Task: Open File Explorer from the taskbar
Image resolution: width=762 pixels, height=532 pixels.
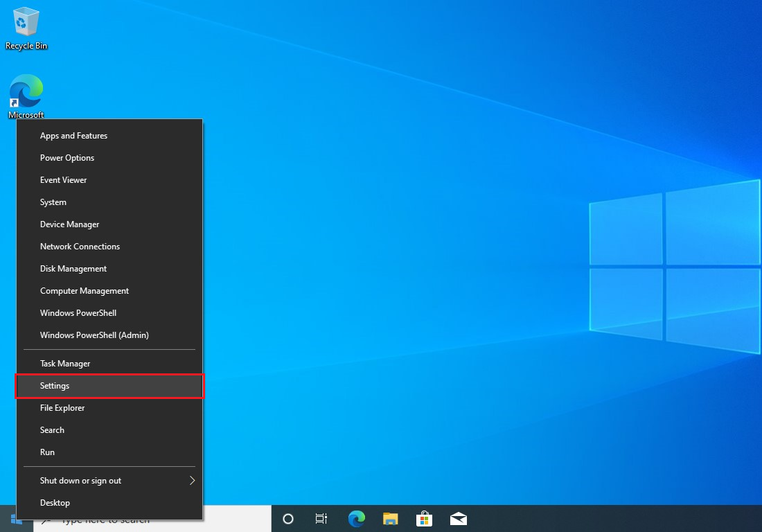Action: click(390, 519)
